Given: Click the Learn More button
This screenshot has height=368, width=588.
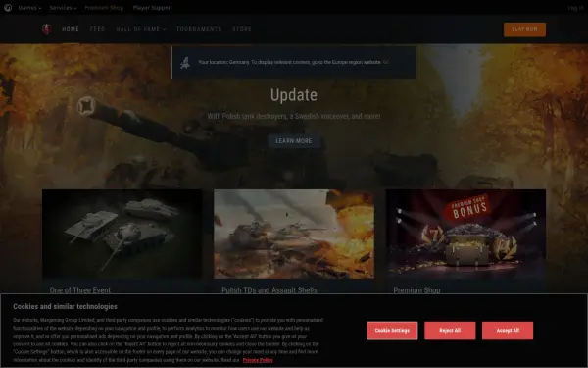Looking at the screenshot, I should 294,141.
